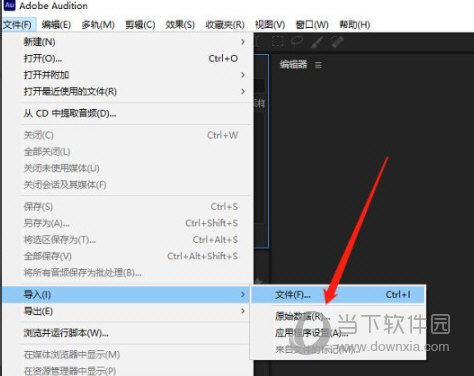Select the Lasso Selection tool
The width and height of the screenshot is (474, 376).
tap(296, 41)
